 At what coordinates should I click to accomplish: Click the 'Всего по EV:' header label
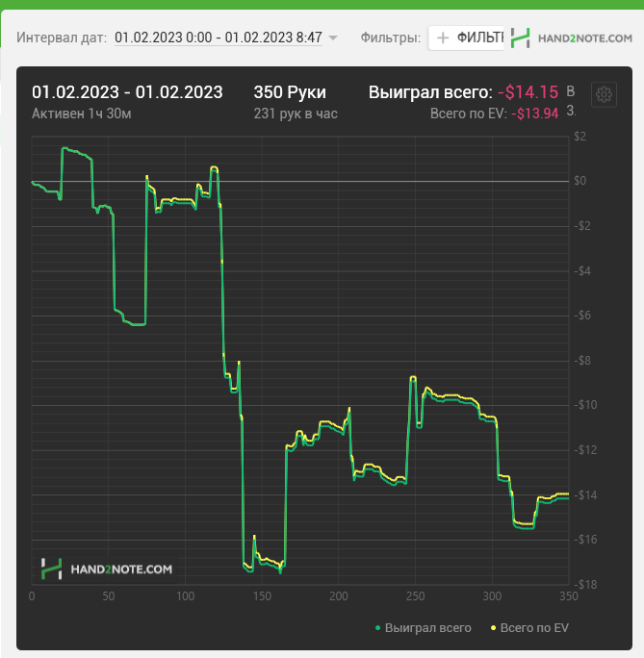[x=469, y=114]
